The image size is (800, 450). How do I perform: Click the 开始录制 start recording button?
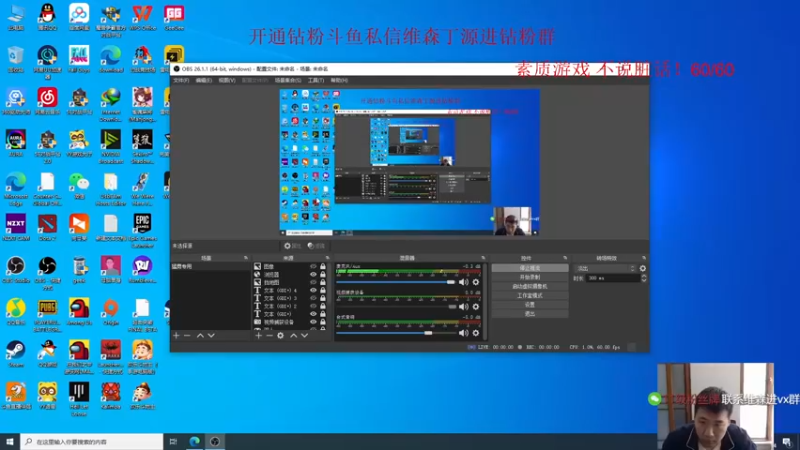coord(530,277)
